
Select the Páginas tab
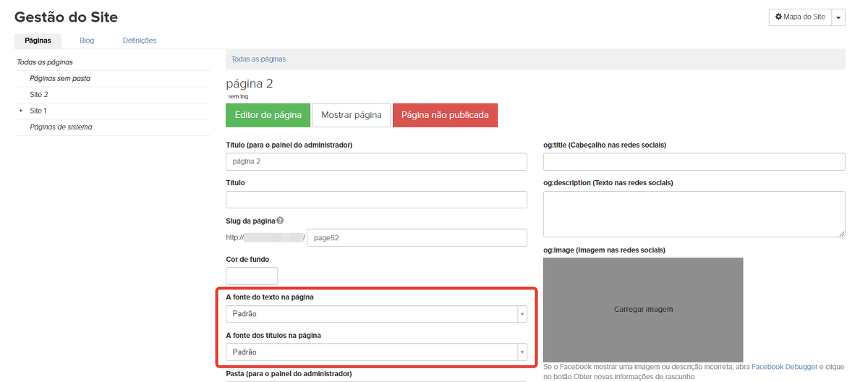pos(38,41)
